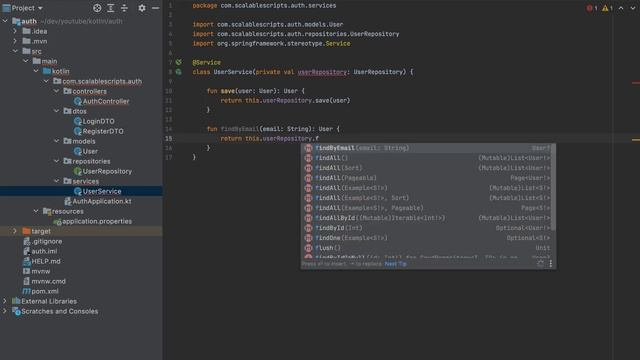Select findAllById completion suggestion
The height and width of the screenshot is (360, 640).
point(426,218)
